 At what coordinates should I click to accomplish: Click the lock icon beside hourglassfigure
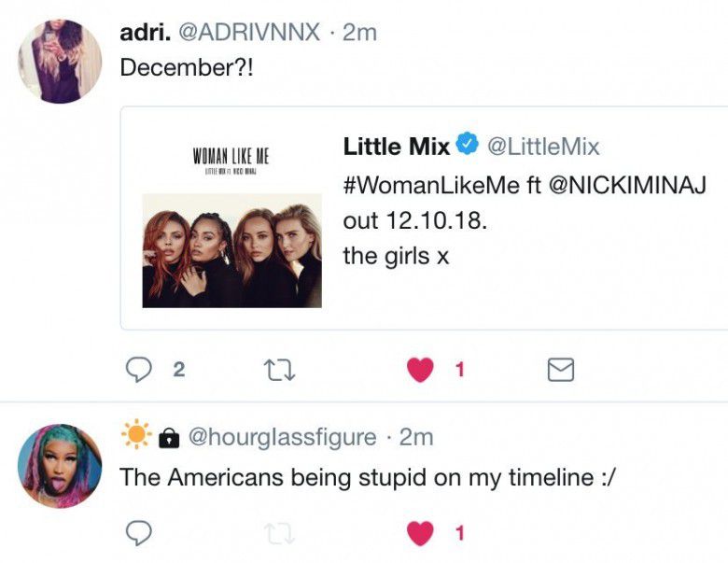click(169, 438)
